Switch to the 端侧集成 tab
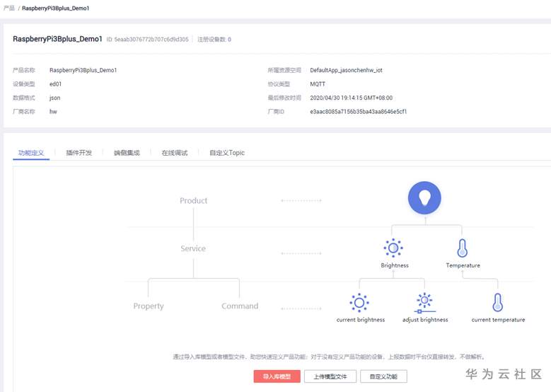Viewport: 551px width, 392px height. point(127,153)
